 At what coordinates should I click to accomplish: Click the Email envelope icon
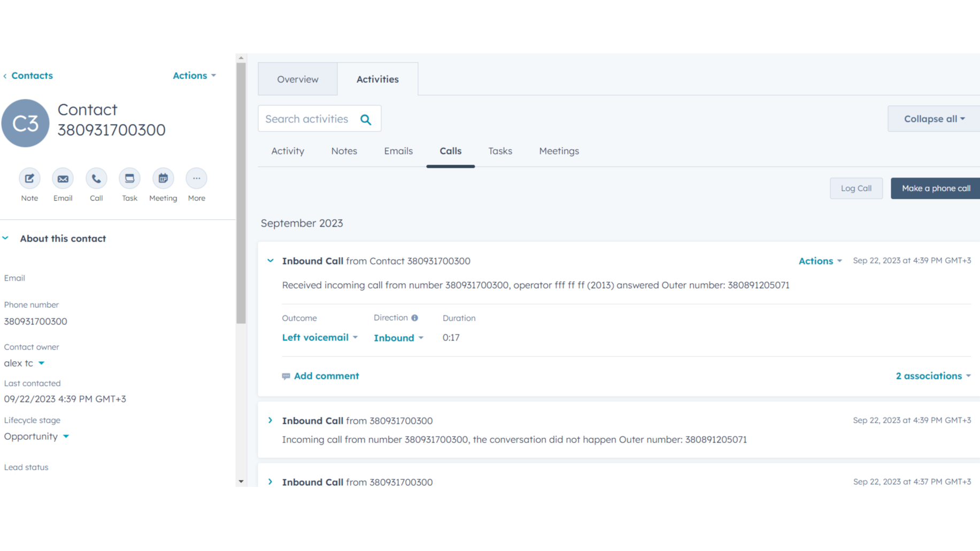coord(63,179)
